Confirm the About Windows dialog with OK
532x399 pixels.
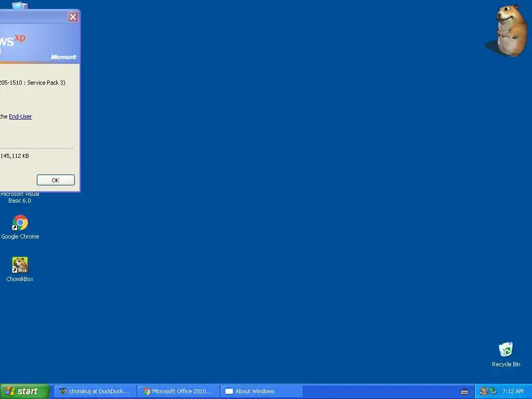56,180
